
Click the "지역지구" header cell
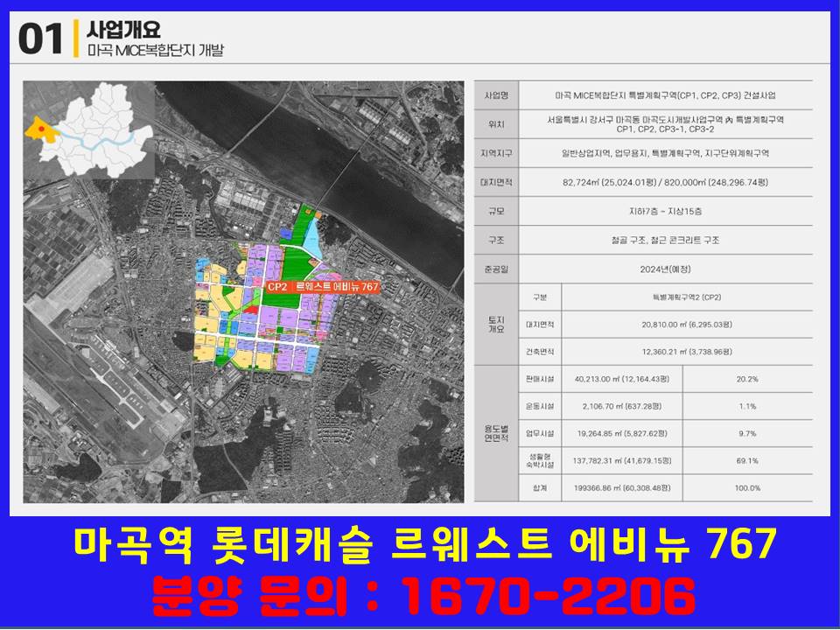496,153
